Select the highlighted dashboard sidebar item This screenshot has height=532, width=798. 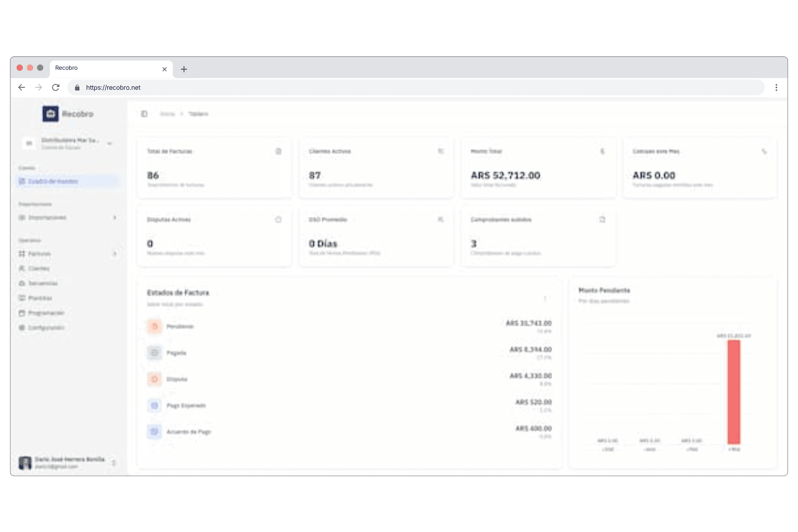click(53, 181)
